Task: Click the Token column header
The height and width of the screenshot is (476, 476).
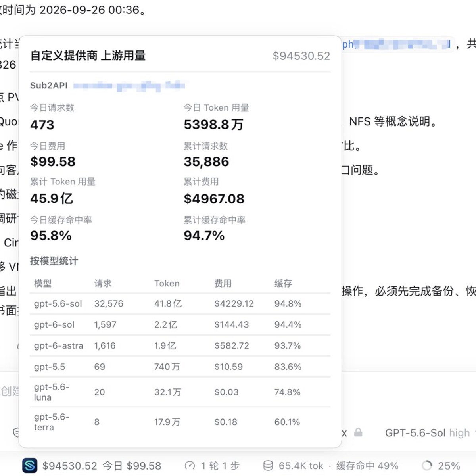Action: pyautogui.click(x=167, y=283)
